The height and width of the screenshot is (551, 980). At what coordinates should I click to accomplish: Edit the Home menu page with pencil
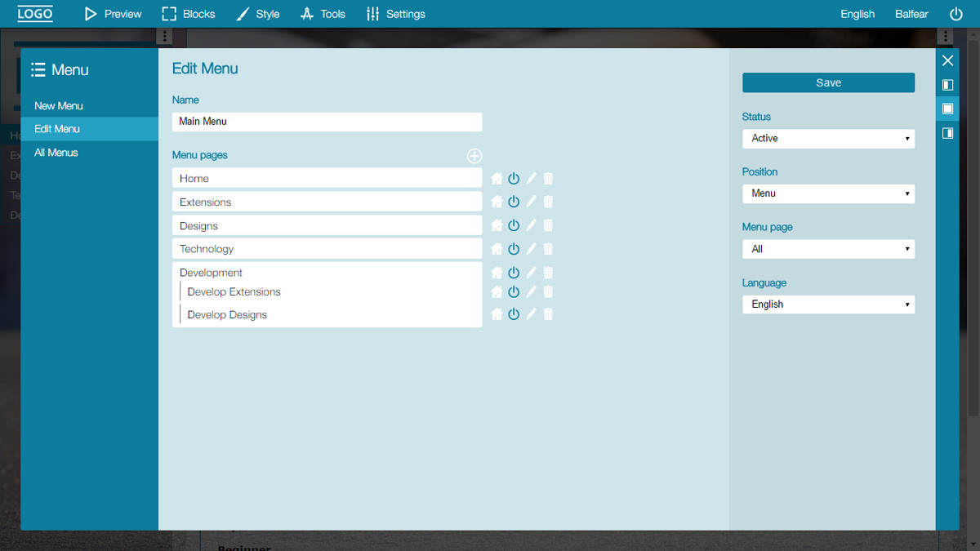(x=532, y=179)
